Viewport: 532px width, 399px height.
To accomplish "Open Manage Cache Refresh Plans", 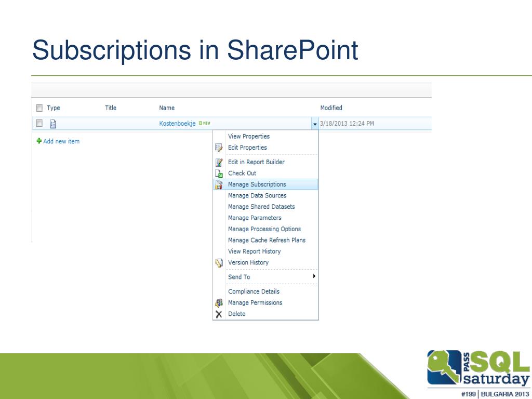I will [x=267, y=241].
